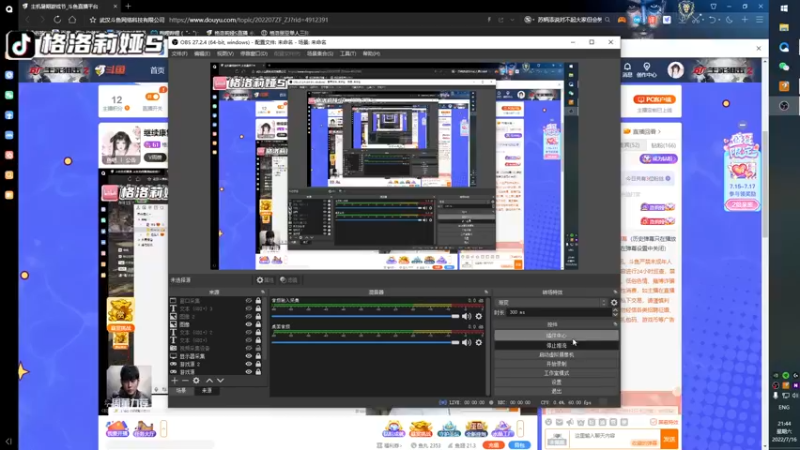
Task: Click the browser home icon
Action: coord(72,20)
